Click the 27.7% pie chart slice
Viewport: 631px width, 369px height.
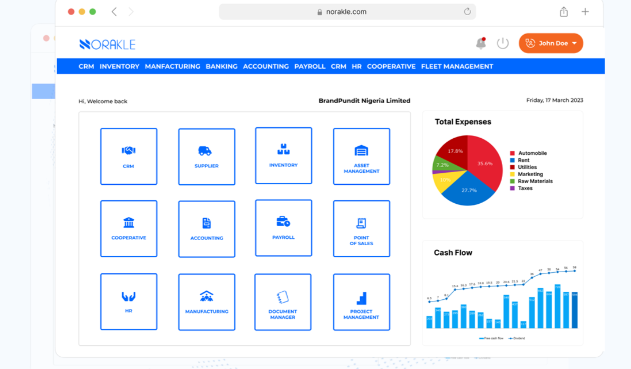pos(469,190)
